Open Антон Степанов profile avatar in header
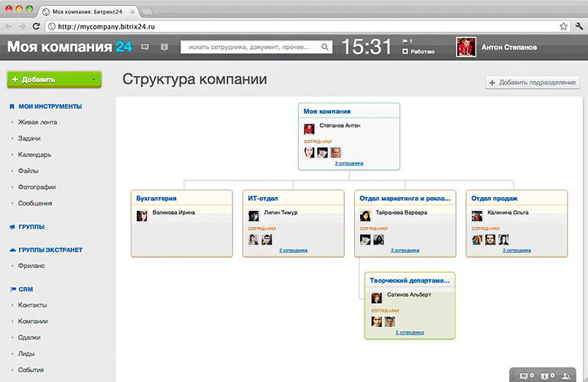Viewport: 588px width, 382px height. [466, 47]
